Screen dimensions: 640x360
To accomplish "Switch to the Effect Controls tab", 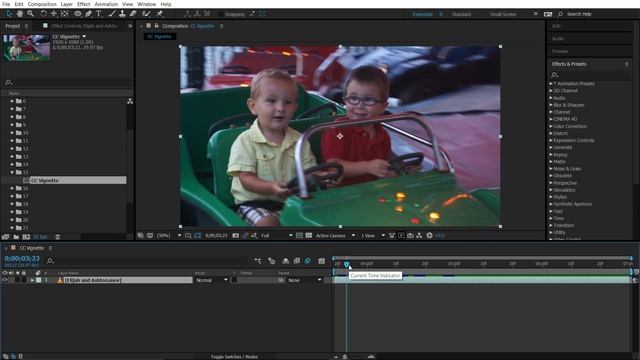I will [x=84, y=26].
